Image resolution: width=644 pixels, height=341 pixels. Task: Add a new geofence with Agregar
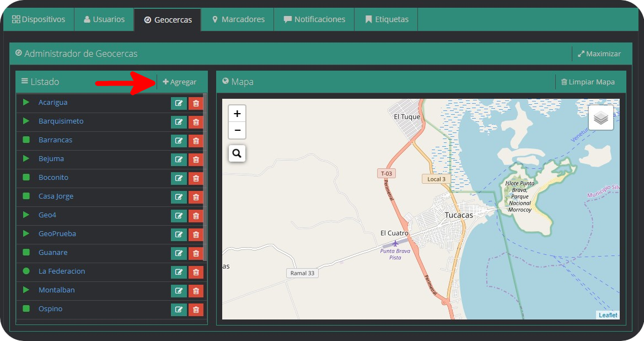[x=180, y=82]
